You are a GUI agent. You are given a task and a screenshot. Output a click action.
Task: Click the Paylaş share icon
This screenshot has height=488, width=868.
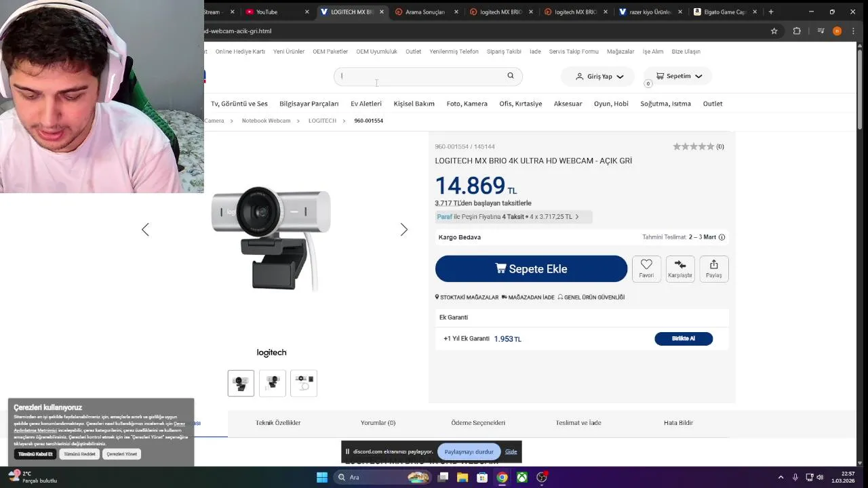(713, 264)
